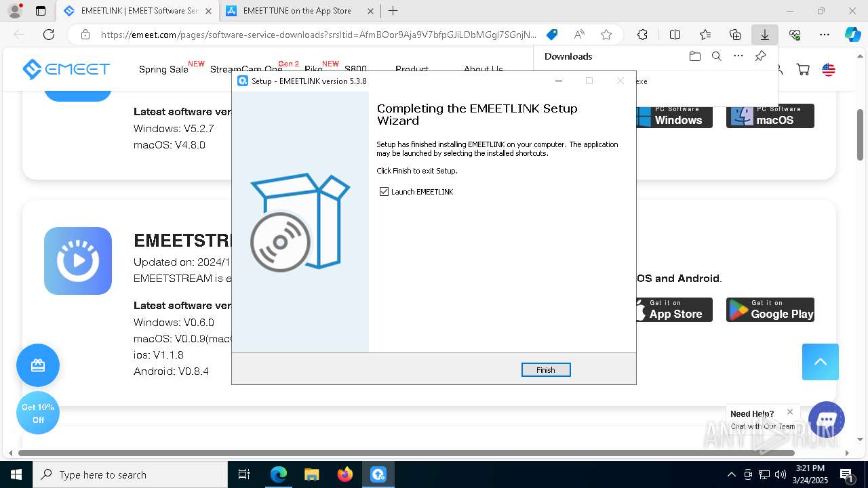Dismiss the Need Help chat popup
The width and height of the screenshot is (868, 488).
pos(790,412)
